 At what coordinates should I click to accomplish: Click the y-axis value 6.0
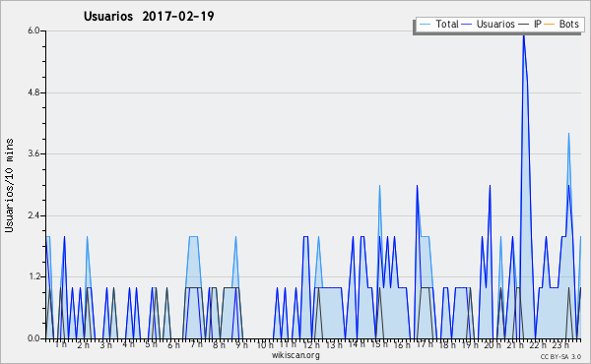pyautogui.click(x=33, y=30)
